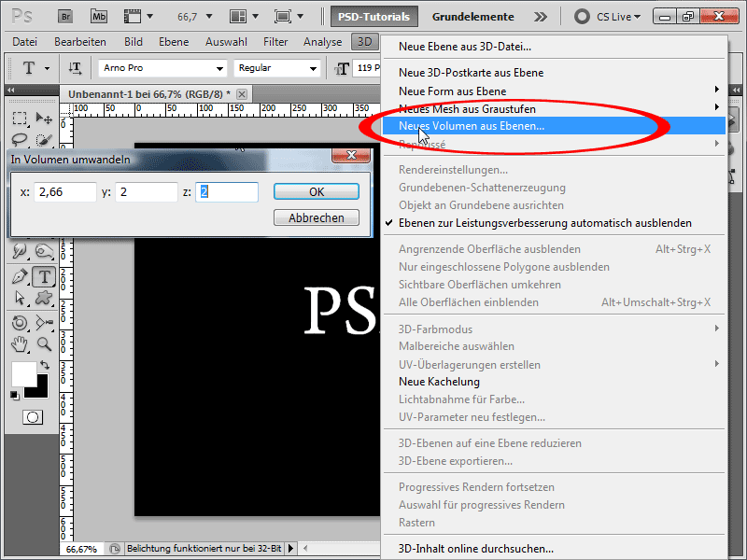Screen dimensions: 747x560
Task: Select the 3D Object Rotate tool
Action: (x=20, y=323)
